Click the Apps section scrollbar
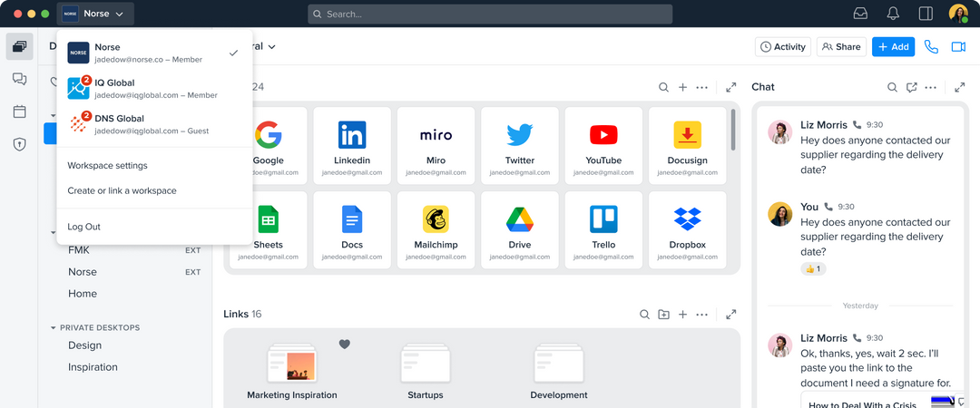 (x=733, y=130)
